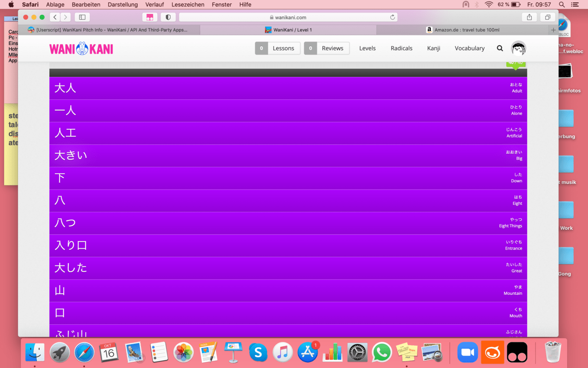Select the WaniKani / Level 1 tab
This screenshot has height=368, width=588.
pos(288,30)
